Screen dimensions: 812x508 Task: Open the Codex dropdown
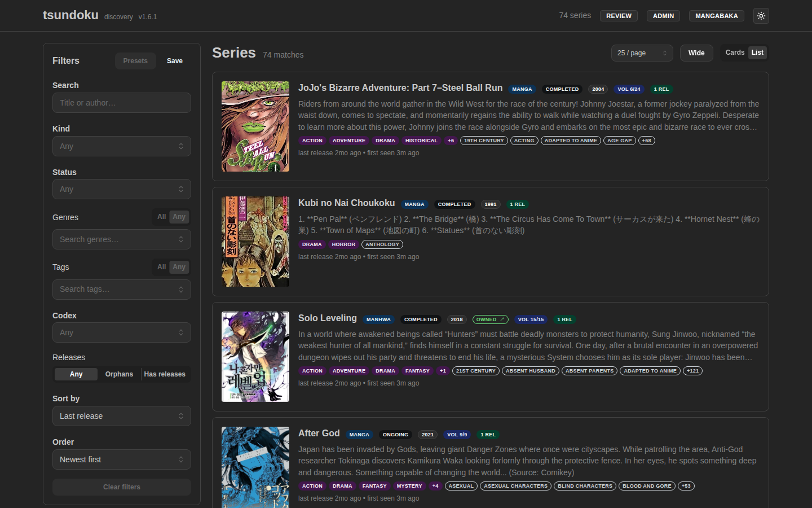[122, 332]
